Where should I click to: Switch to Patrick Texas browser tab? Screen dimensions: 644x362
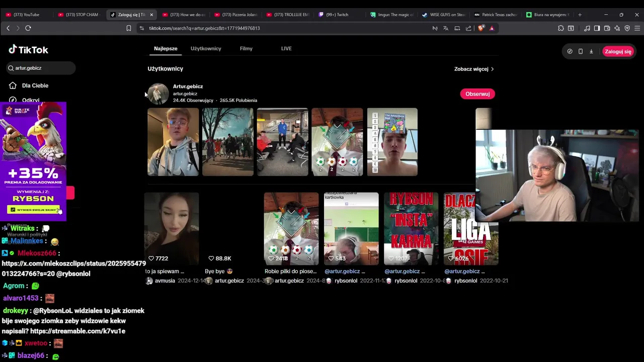[496, 15]
